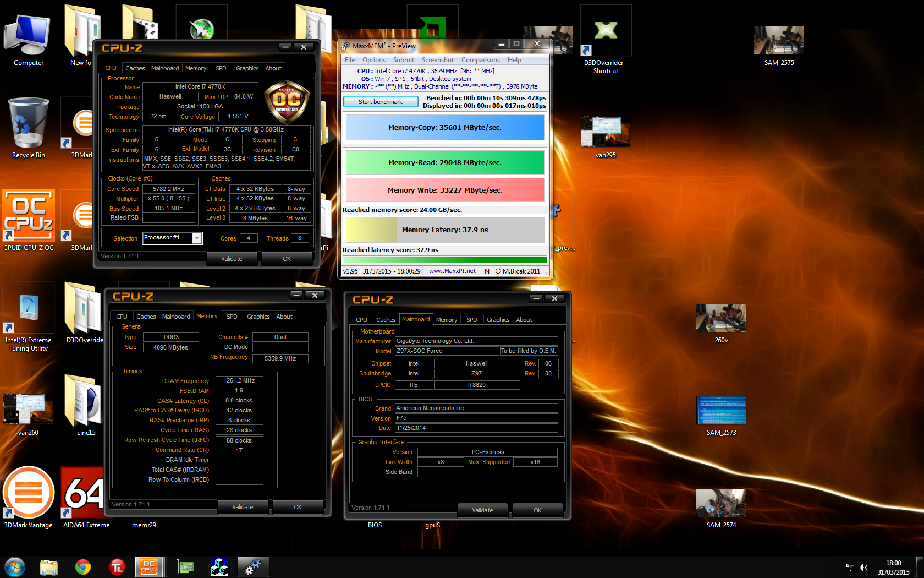Click the circuit board taskbar icon
The width and height of the screenshot is (924, 578).
coord(185,567)
